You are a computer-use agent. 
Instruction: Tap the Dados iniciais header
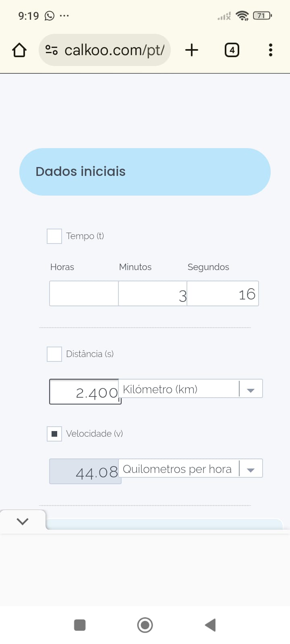[145, 172]
